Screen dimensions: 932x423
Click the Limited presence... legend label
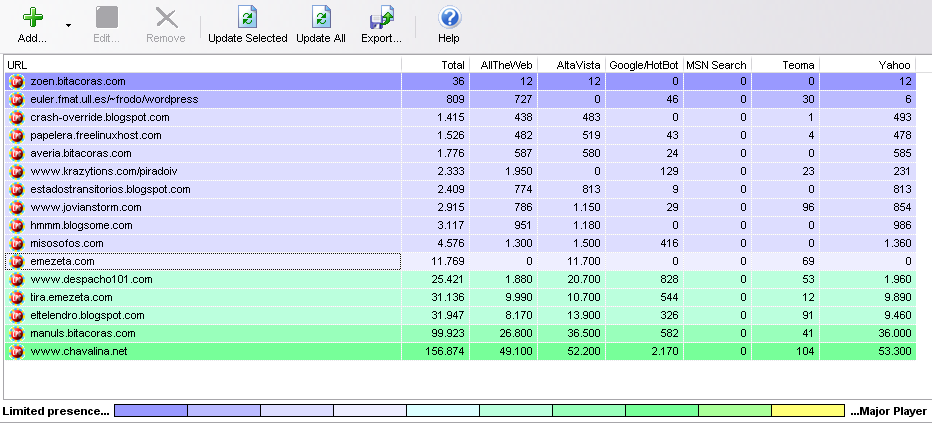point(56,411)
